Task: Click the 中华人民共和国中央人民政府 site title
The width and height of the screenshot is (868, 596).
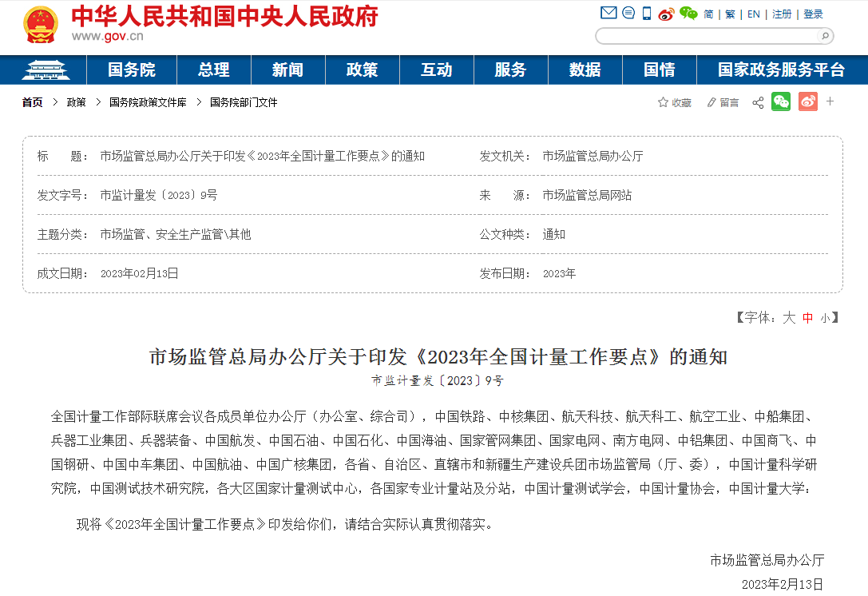Action: coord(224,16)
